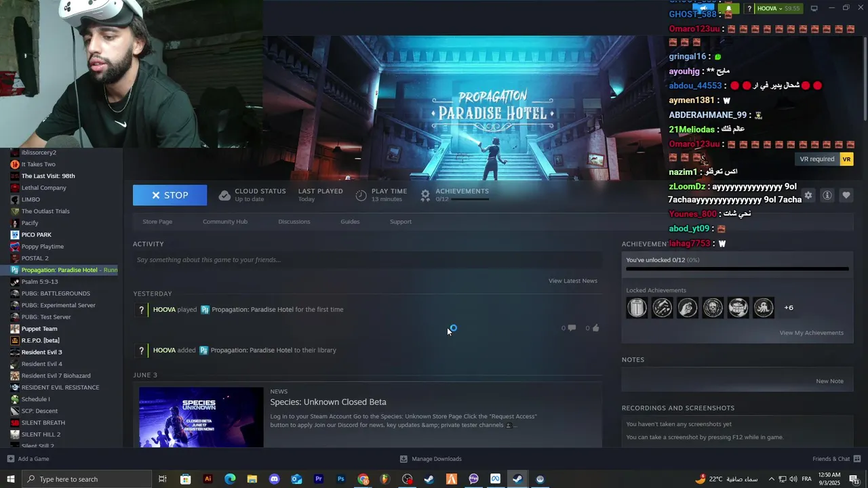Click the Windows taskbar search box
The height and width of the screenshot is (488, 868).
(x=87, y=479)
